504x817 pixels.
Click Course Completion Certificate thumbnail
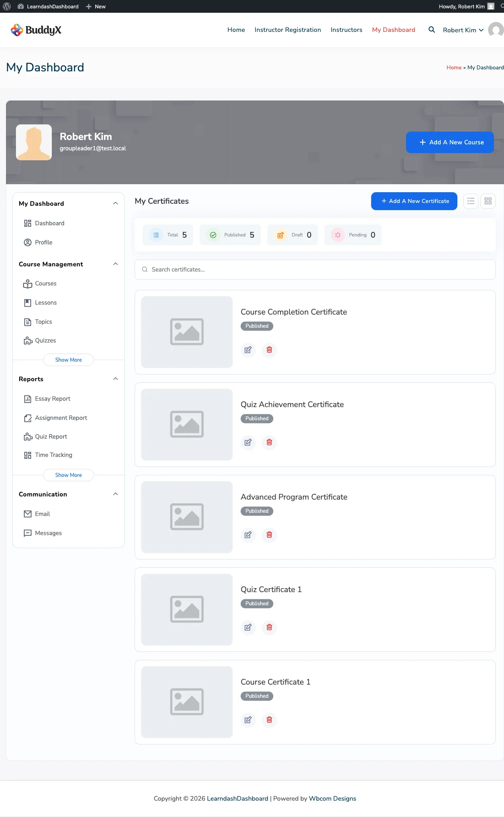pyautogui.click(x=187, y=332)
